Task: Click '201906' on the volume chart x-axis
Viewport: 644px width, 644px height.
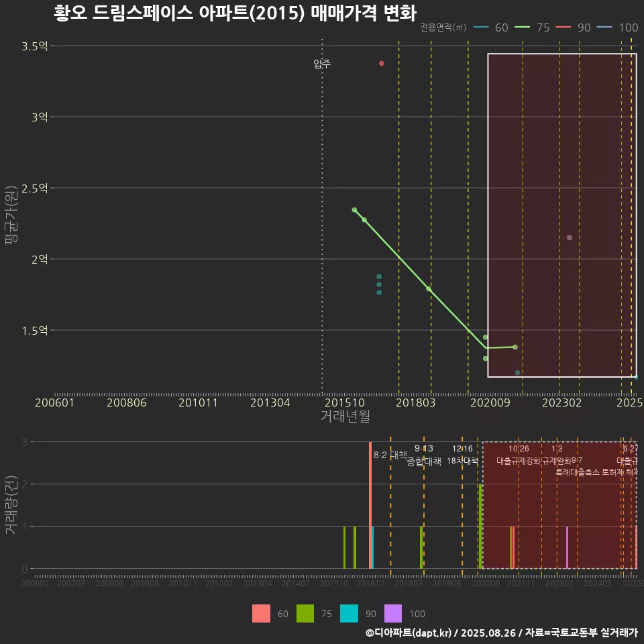Action: point(447,583)
